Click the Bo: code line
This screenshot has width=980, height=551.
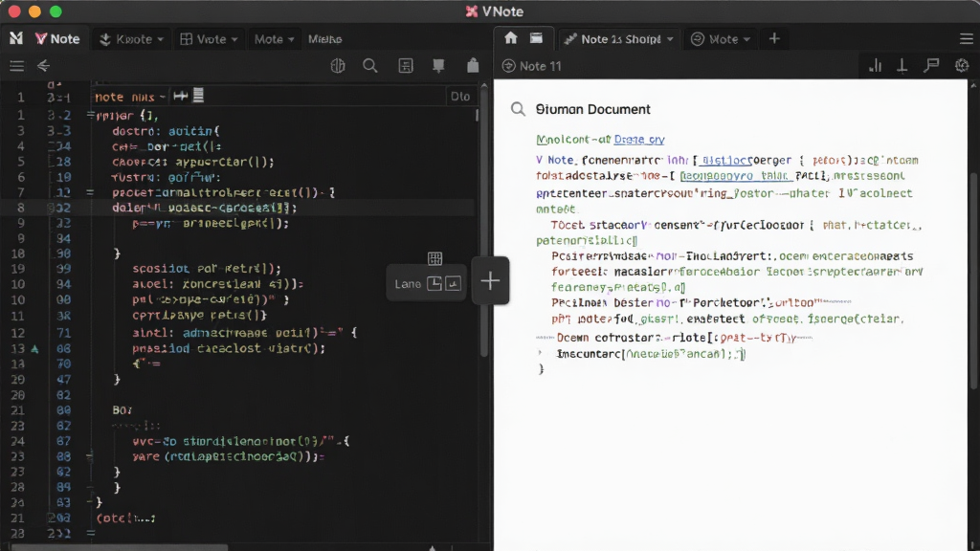(122, 410)
